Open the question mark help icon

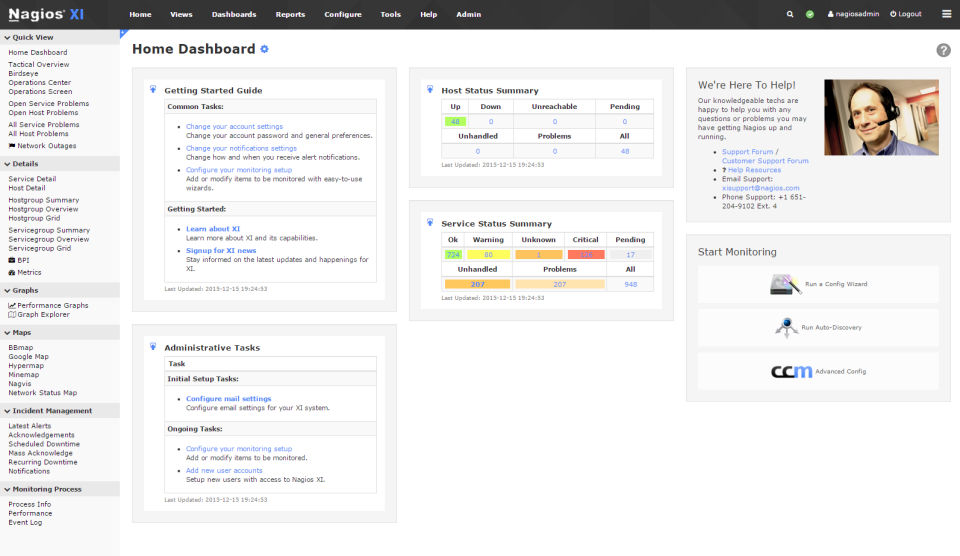(943, 50)
